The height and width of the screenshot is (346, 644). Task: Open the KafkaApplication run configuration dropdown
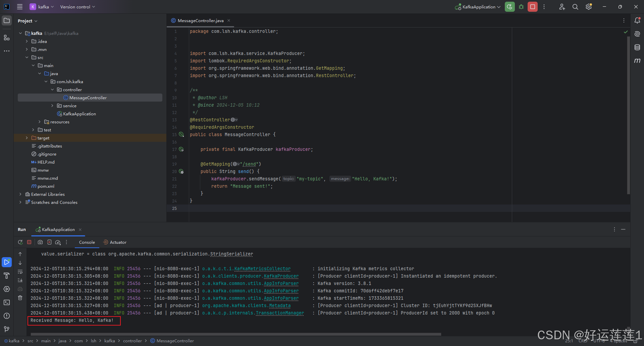click(x=477, y=7)
